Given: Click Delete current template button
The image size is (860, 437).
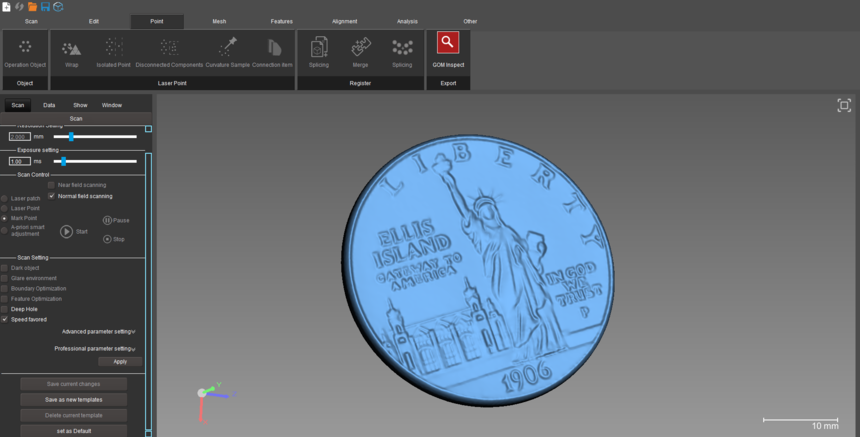Looking at the screenshot, I should click(73, 415).
